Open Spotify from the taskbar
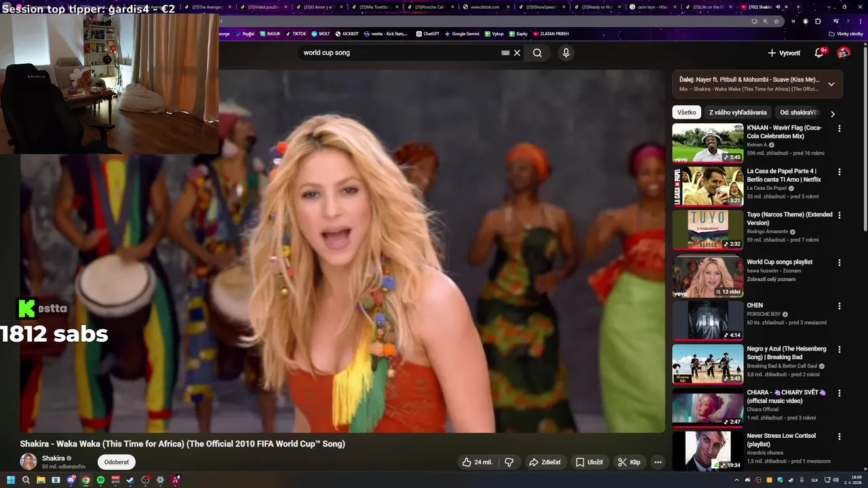Viewport: 868px width, 488px height. coord(100,480)
